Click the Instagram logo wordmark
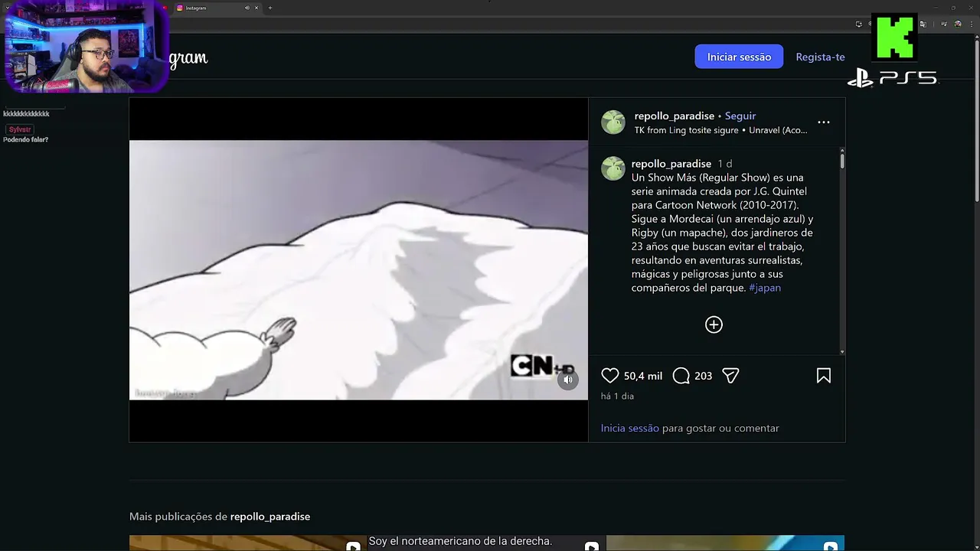Screen dimensions: 980x551 pos(188,57)
